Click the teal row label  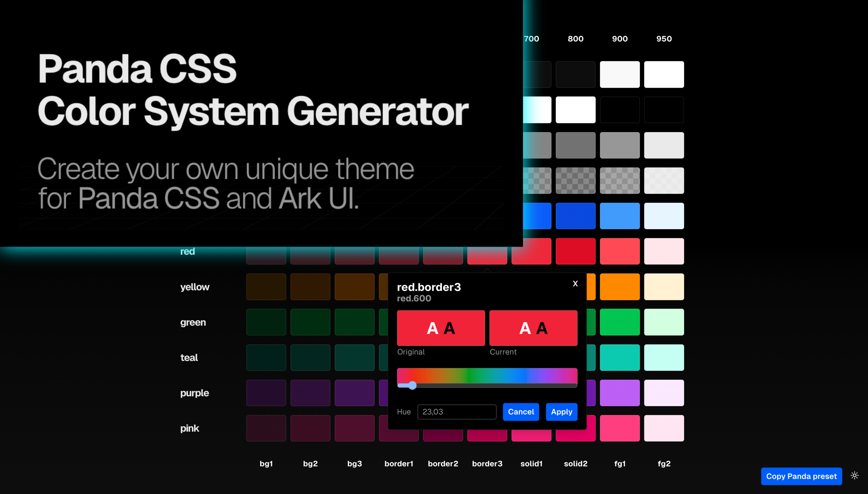(x=189, y=358)
